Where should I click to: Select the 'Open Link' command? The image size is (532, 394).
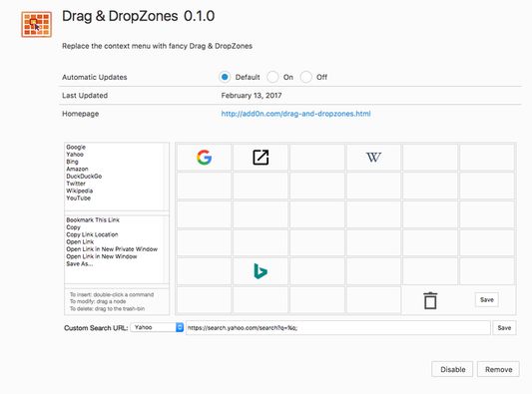click(x=80, y=241)
